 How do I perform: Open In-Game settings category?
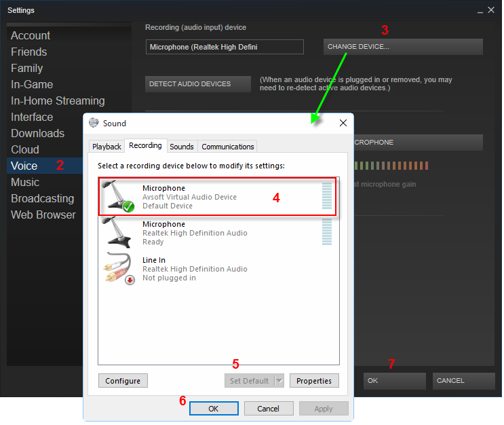32,84
